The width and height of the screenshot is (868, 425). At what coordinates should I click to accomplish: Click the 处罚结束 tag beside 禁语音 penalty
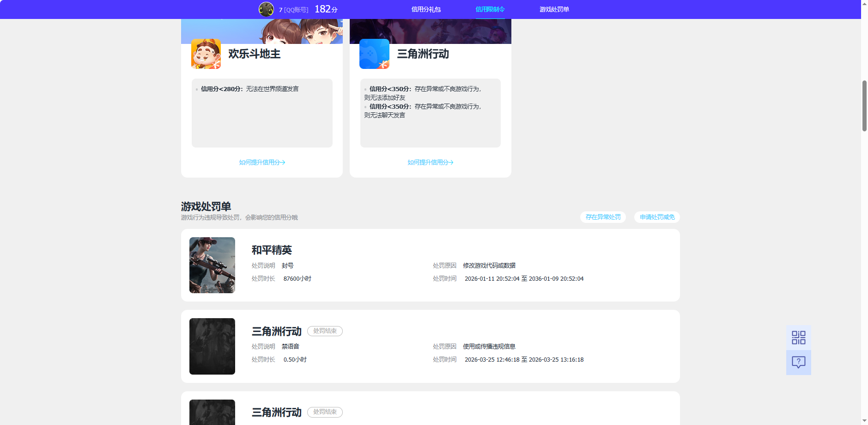325,331
